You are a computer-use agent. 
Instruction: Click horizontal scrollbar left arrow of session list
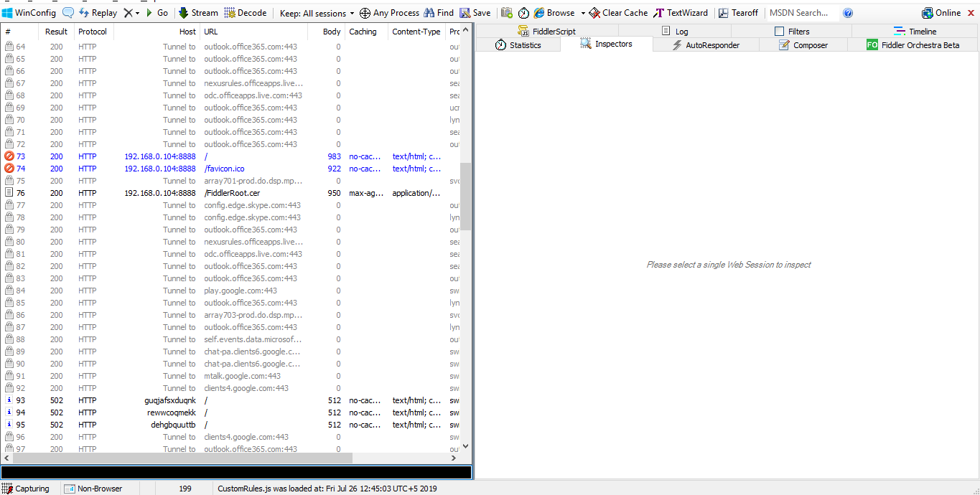coord(7,458)
